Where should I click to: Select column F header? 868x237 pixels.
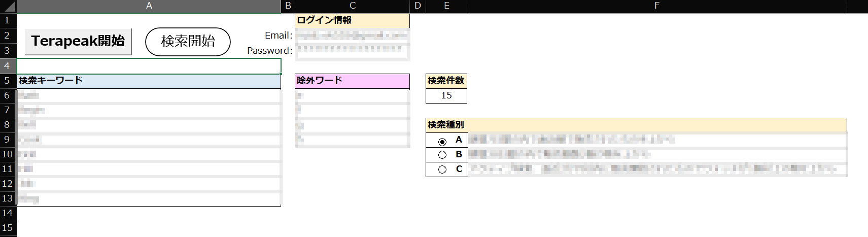pos(657,6)
